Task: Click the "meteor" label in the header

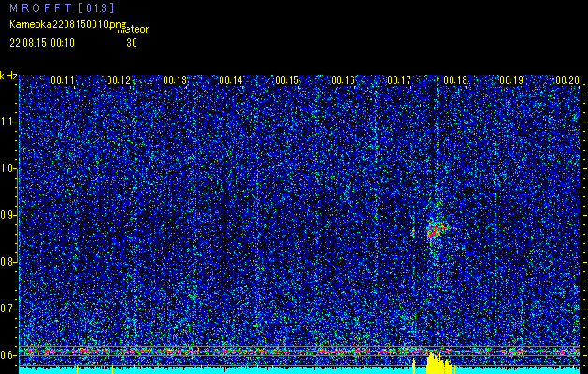Action: [x=133, y=29]
